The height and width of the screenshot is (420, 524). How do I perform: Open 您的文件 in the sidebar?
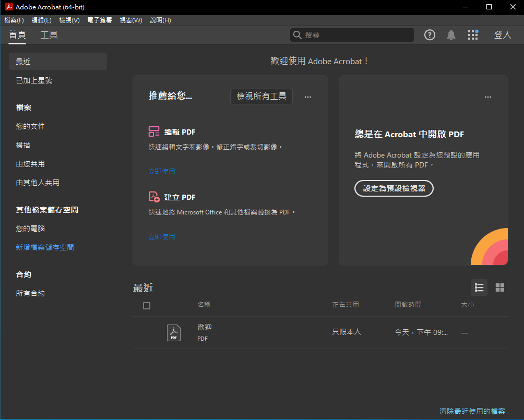point(30,126)
